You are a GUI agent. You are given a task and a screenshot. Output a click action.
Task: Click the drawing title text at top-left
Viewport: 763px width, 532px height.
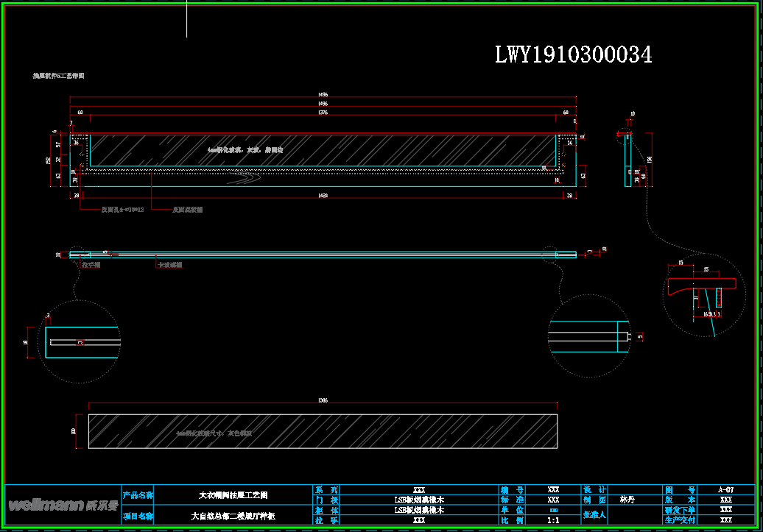[58, 76]
